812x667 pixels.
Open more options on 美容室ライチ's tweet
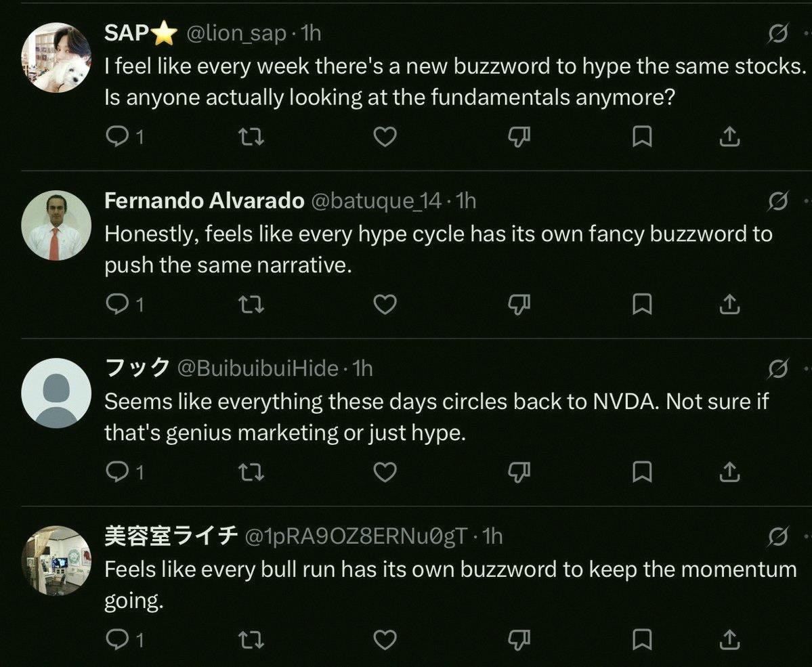tap(807, 536)
